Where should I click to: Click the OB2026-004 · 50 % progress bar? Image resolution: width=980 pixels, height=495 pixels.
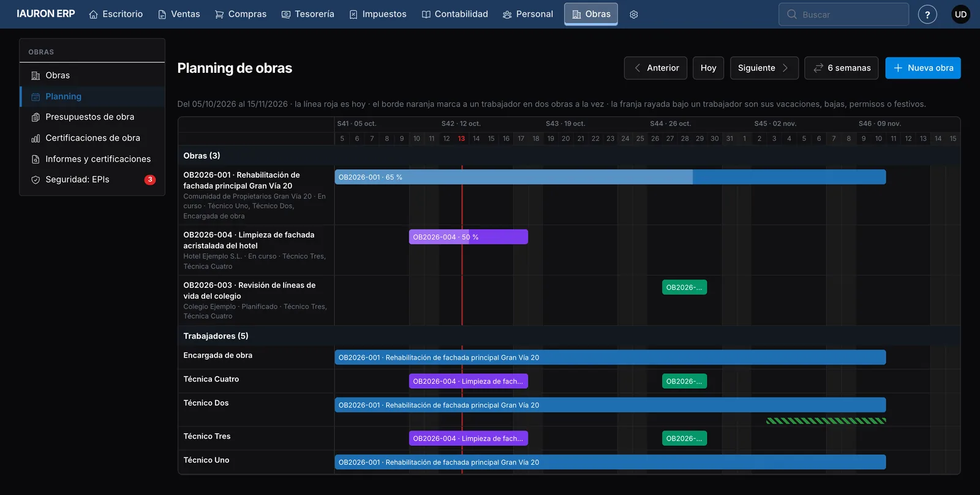point(468,237)
